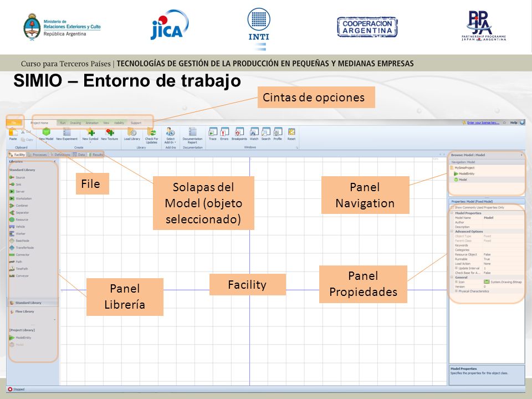Viewport: 532px width, 399px height.
Task: Click the Paste icon in Clipboard group
Action: [13, 133]
